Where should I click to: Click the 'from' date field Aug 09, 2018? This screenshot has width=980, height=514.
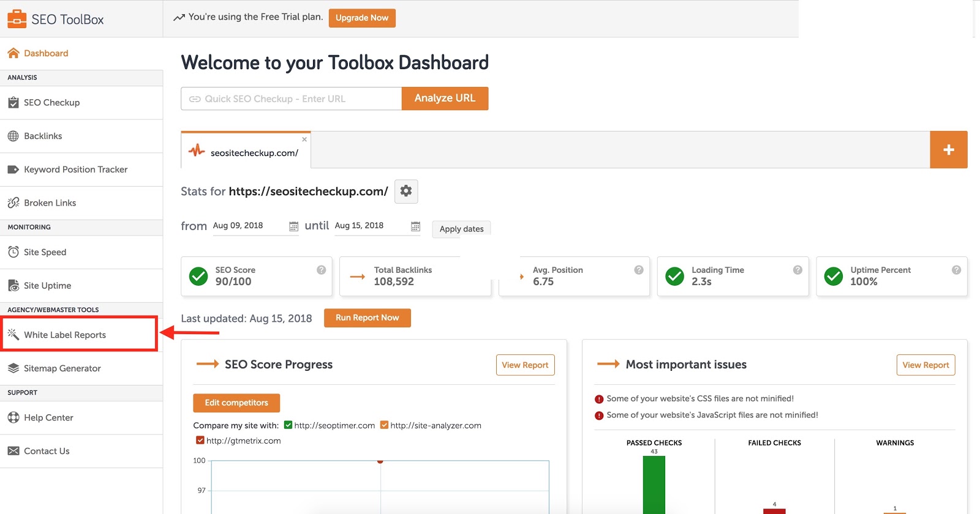click(x=248, y=226)
